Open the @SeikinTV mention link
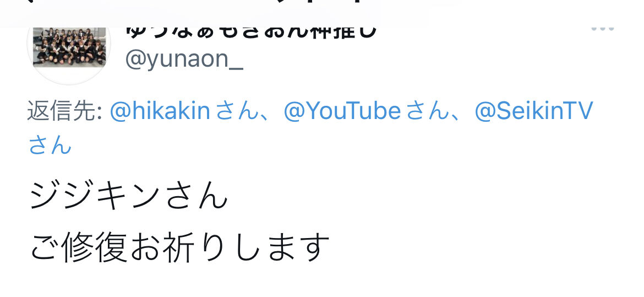The height and width of the screenshot is (297, 644). pyautogui.click(x=534, y=111)
